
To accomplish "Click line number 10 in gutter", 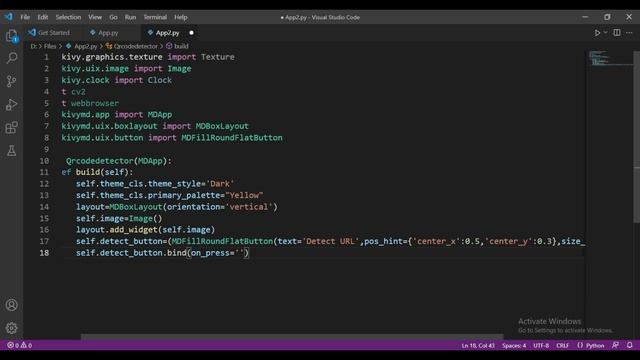I will pos(44,161).
